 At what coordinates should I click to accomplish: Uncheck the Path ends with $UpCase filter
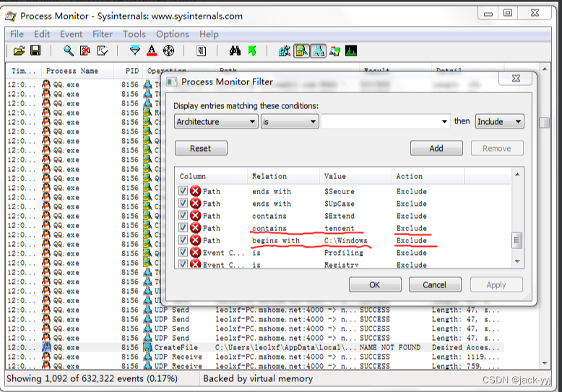183,203
